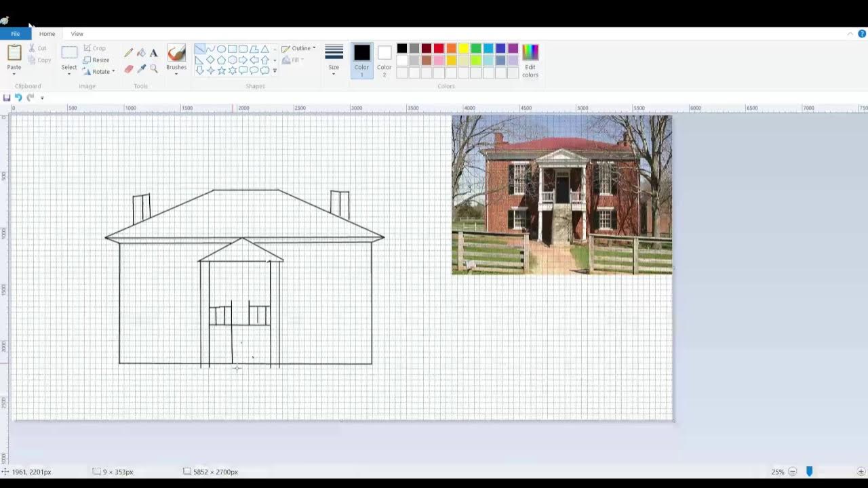Choose the Four-point star shape

coord(210,70)
